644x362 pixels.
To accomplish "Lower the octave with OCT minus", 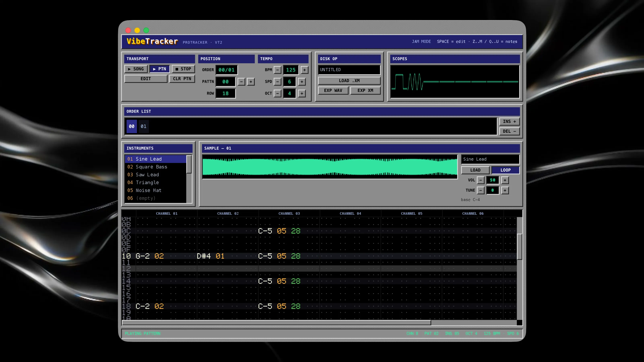I will click(278, 94).
